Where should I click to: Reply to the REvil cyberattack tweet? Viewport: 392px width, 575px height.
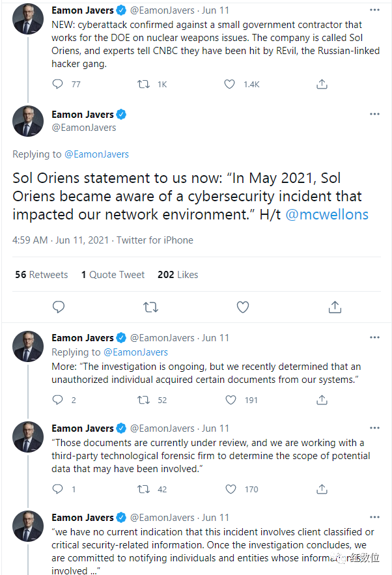coord(57,85)
